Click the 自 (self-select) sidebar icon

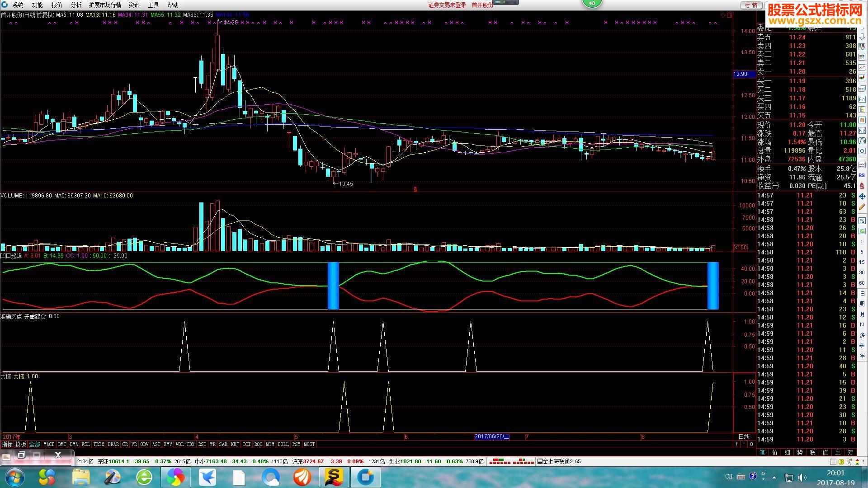[862, 119]
